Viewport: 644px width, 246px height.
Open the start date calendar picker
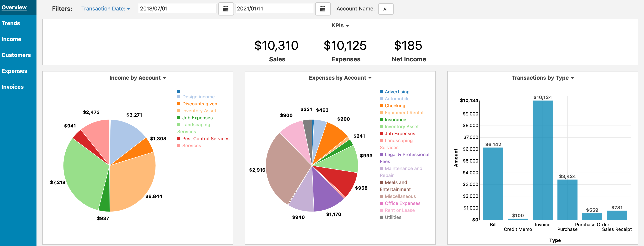[226, 9]
